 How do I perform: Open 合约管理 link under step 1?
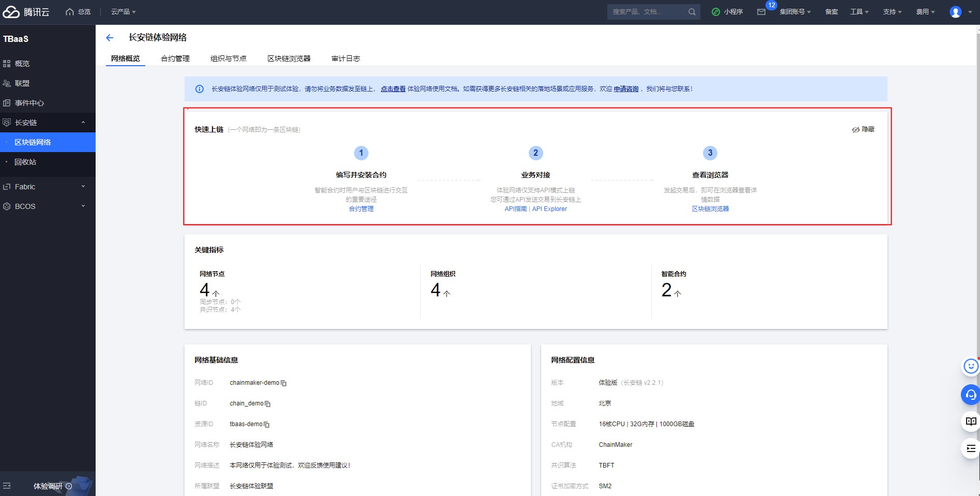click(361, 209)
